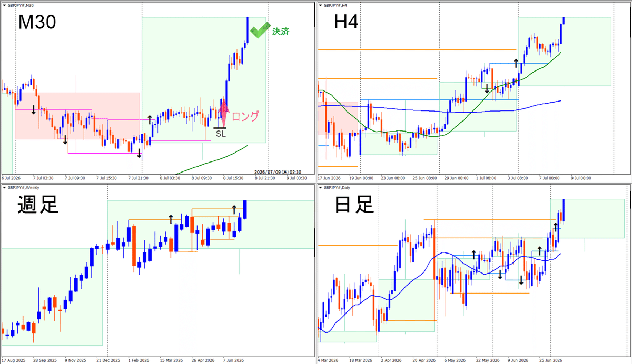Screen dimensions: 632x364
Task: Click the pink long entry arrow
Action: coord(224,112)
